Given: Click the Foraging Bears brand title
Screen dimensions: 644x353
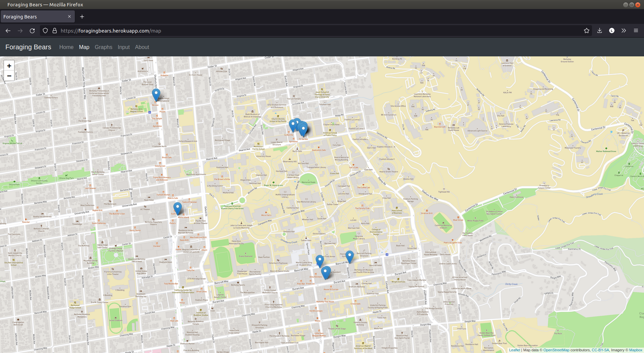Looking at the screenshot, I should click(x=28, y=47).
